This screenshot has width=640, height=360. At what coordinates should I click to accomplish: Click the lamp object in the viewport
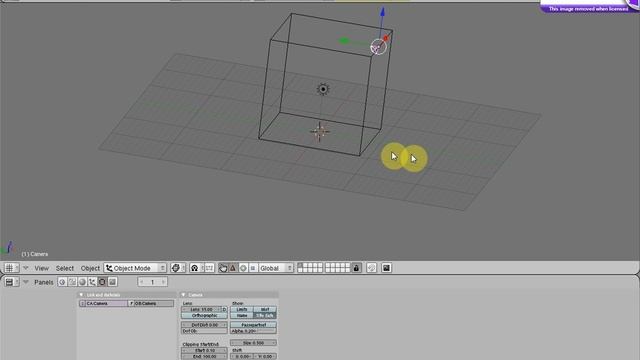(x=323, y=89)
